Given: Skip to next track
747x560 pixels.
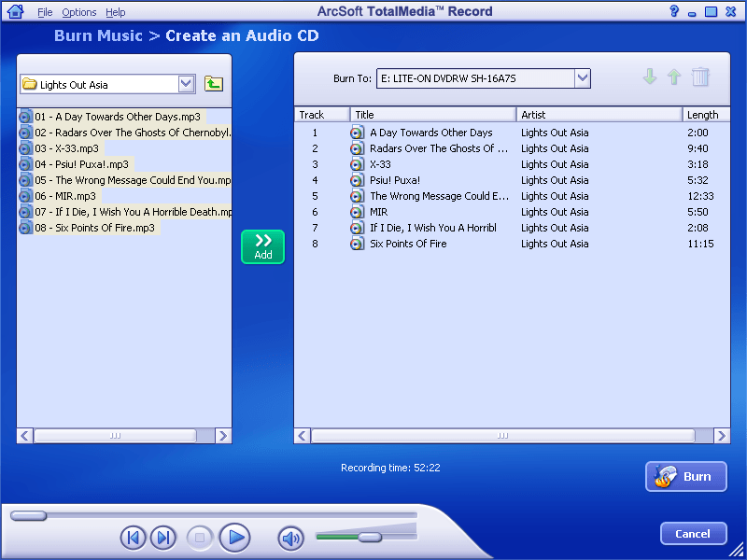Looking at the screenshot, I should pos(162,538).
